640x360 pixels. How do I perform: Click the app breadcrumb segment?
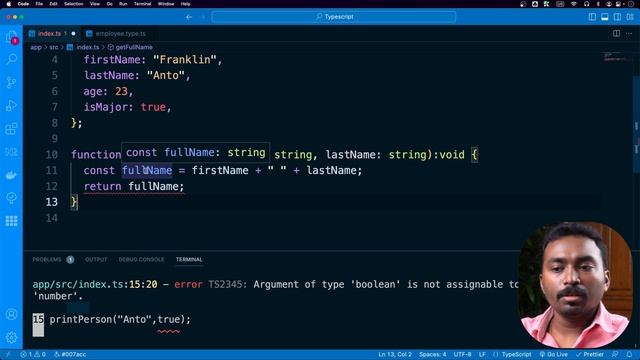click(x=36, y=47)
